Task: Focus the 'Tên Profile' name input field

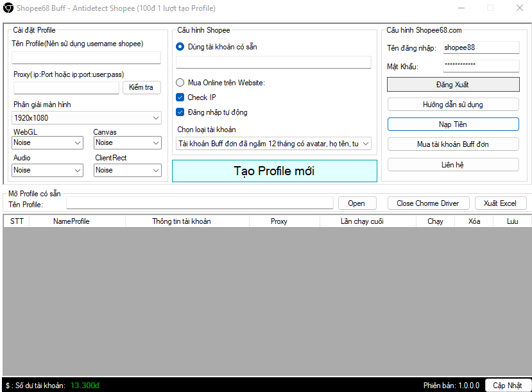Action: click(86, 58)
